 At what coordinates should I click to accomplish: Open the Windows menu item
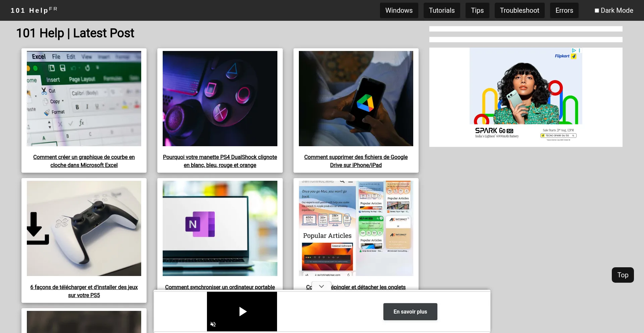[x=399, y=10]
